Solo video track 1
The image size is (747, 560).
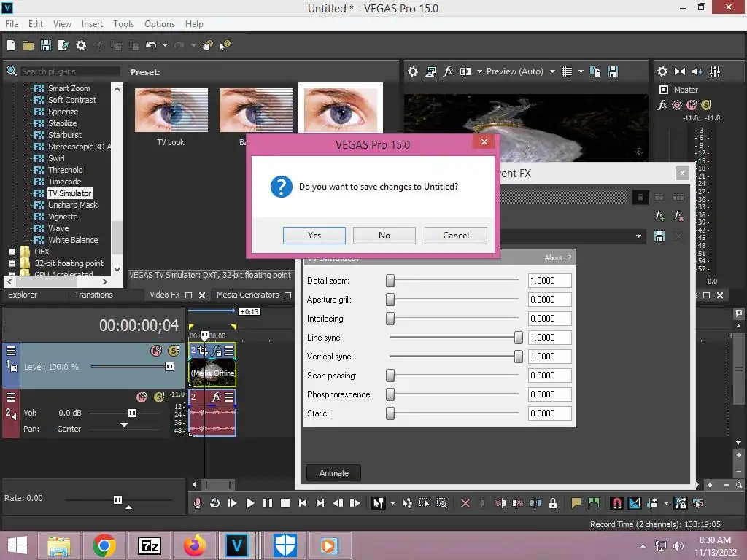coord(174,351)
